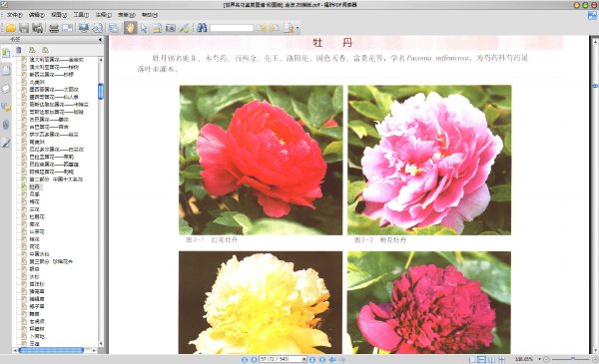599x364 pixels.
Task: Pick the Select Text tool
Action: coord(157,28)
